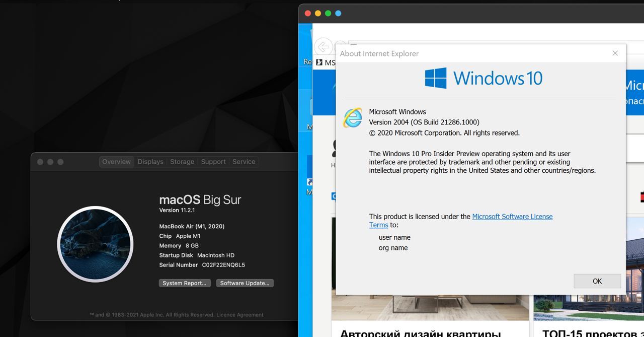Click 'MacBook Air (M1, 2020)' text

(192, 226)
